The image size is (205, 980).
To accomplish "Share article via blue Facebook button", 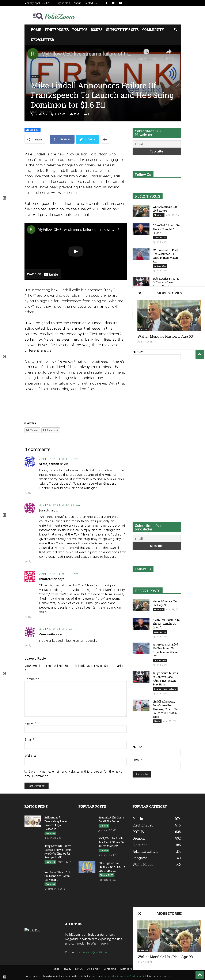I will (x=62, y=139).
